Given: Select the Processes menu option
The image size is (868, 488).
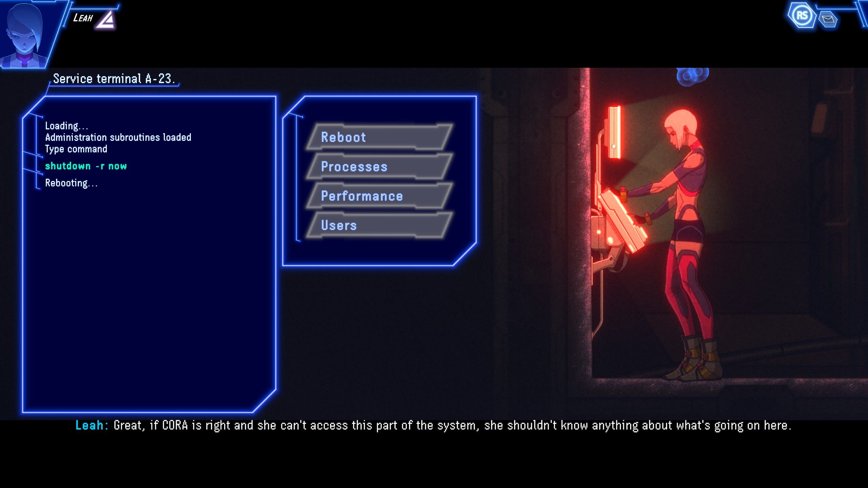Looking at the screenshot, I should click(x=380, y=166).
